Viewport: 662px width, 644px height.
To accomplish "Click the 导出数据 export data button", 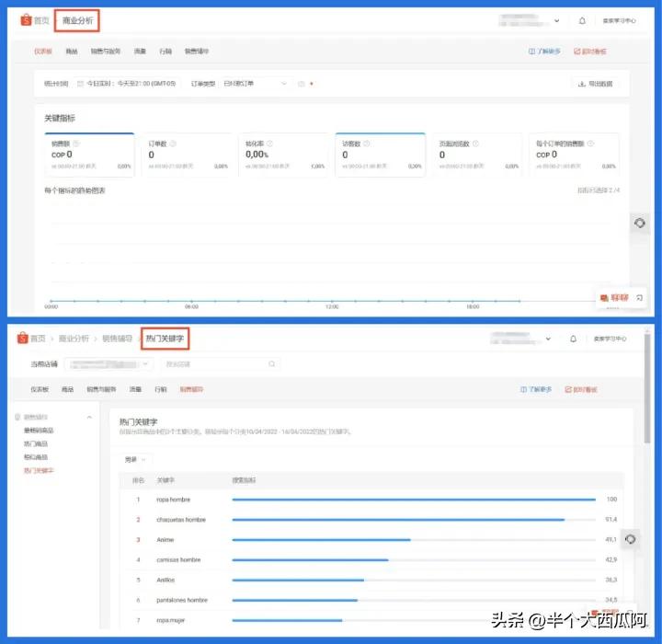I will [x=596, y=84].
